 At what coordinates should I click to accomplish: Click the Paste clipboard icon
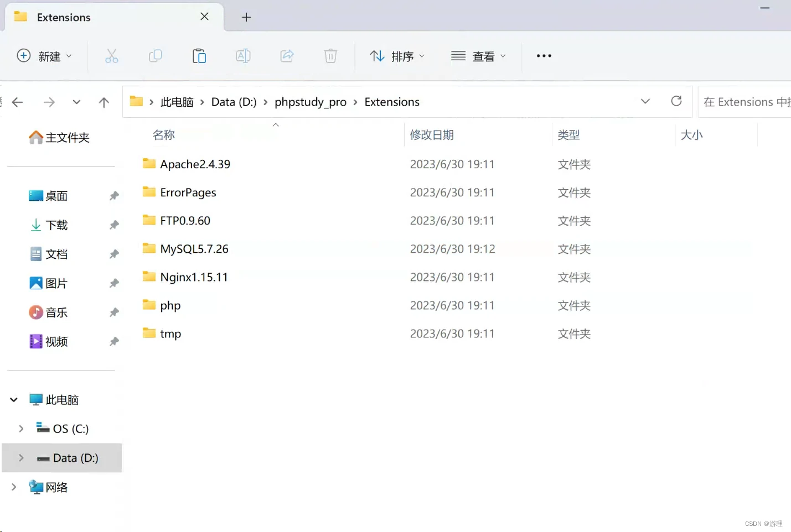199,56
